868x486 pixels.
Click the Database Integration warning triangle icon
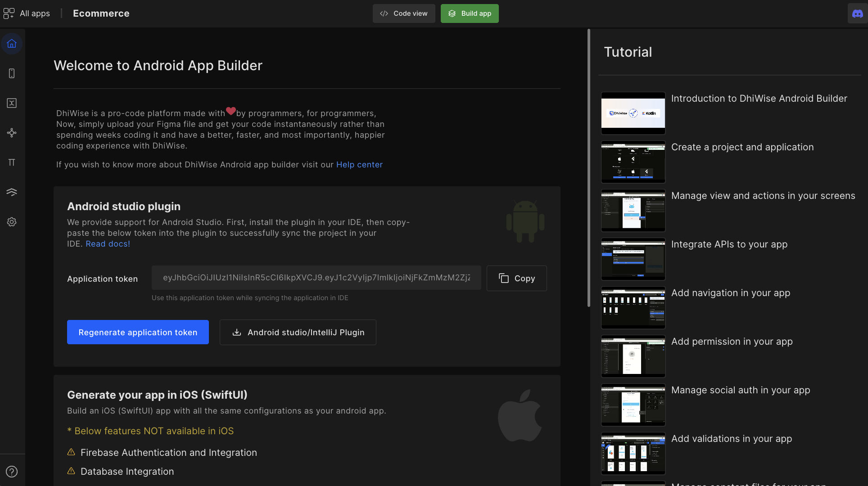click(71, 471)
